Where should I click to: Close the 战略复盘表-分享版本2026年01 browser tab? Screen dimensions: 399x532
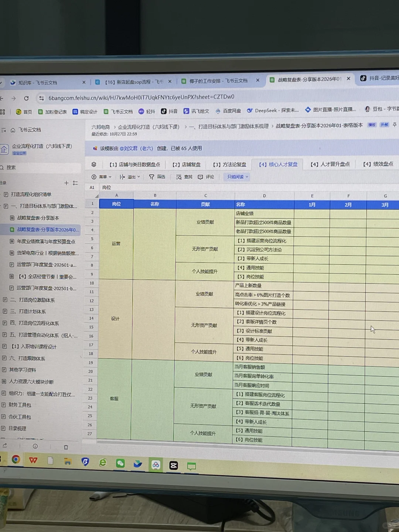click(x=348, y=79)
